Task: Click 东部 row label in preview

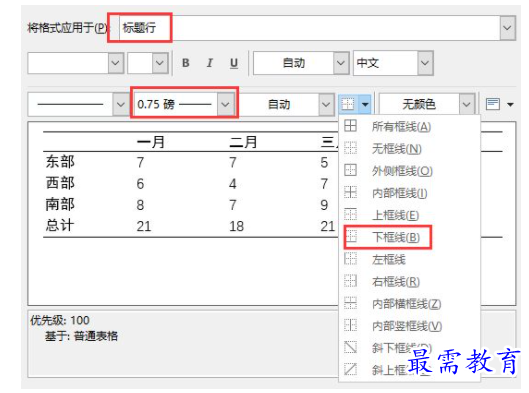Action: pos(60,162)
